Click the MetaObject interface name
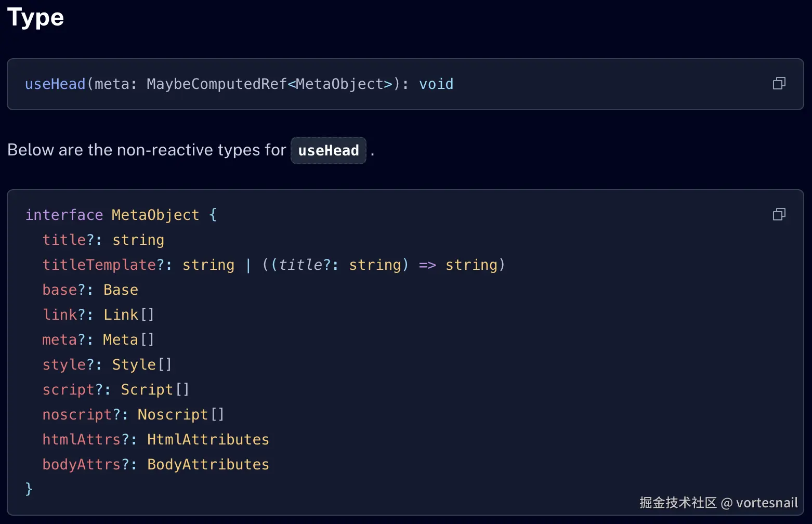812x524 pixels. 155,215
